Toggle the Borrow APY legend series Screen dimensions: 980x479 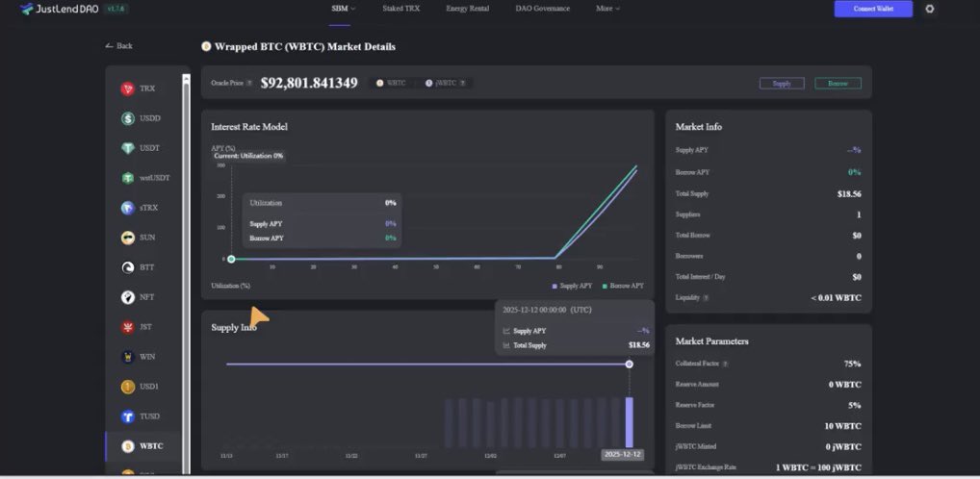tap(623, 286)
